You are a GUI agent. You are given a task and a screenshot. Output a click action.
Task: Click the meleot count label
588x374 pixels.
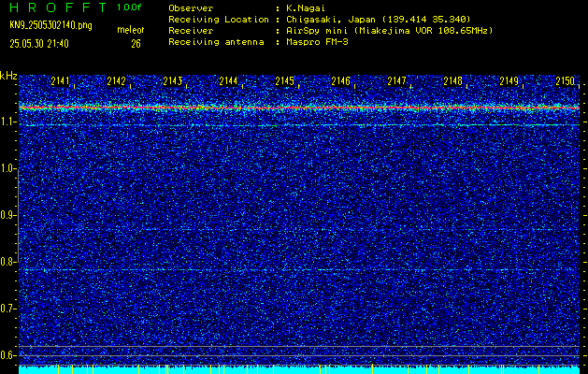pos(131,30)
